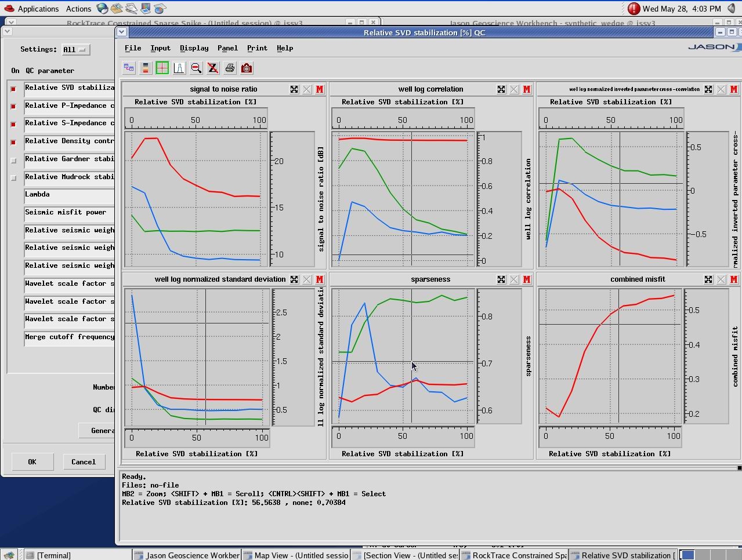Select the Lambda QC parameter row

(70, 196)
